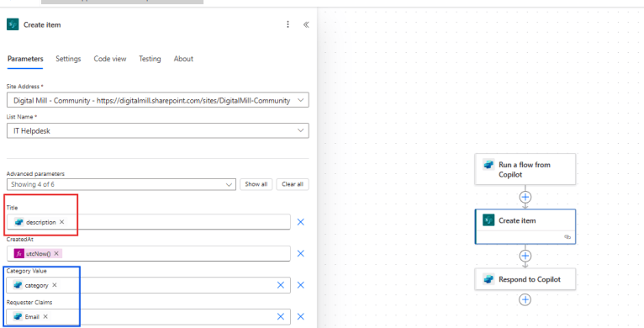
Task: Clear the Requester Claims field with inner X
Action: click(281, 316)
